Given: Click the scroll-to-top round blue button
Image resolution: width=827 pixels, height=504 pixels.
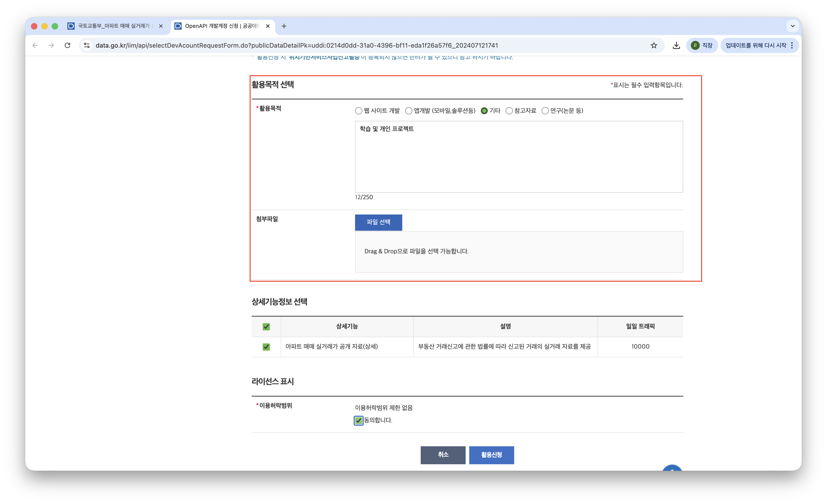Looking at the screenshot, I should click(672, 468).
